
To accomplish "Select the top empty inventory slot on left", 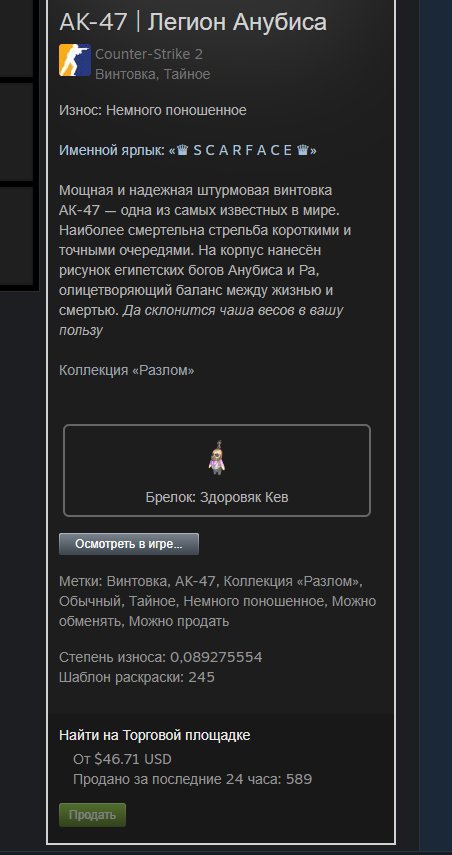I will [16, 38].
